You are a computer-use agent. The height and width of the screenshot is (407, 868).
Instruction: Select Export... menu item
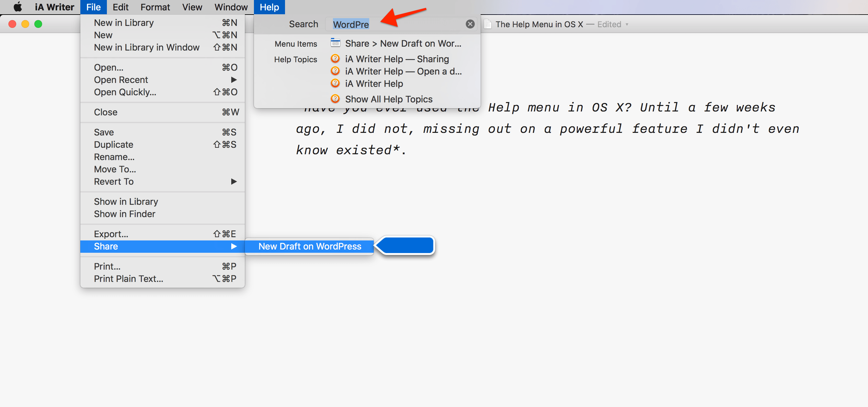[x=162, y=234]
